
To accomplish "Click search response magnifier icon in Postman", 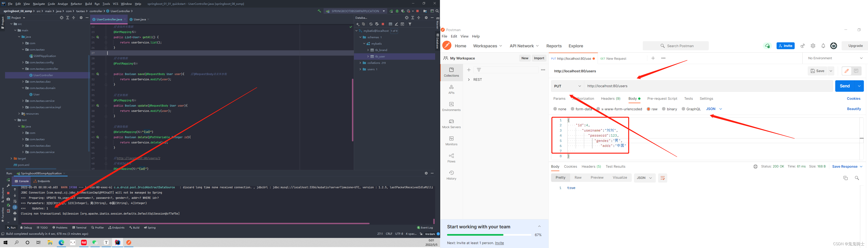I will click(857, 178).
